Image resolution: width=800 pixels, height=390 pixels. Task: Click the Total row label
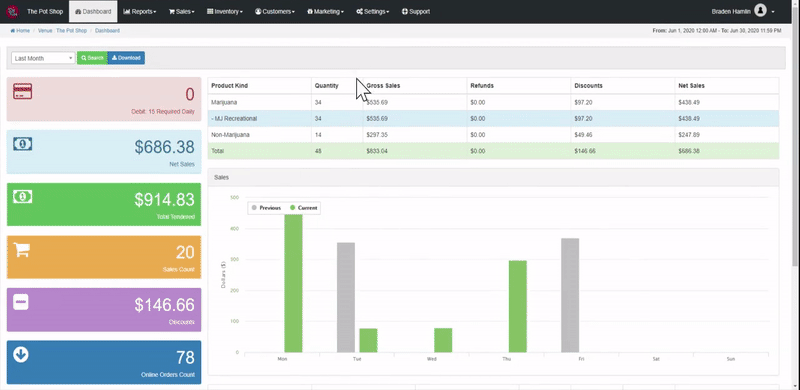point(217,151)
